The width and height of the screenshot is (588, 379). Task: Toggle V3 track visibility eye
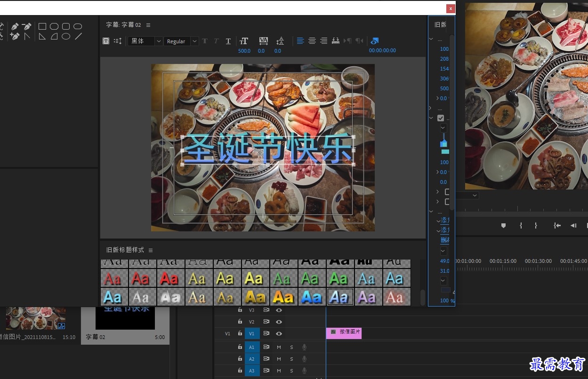tap(279, 310)
